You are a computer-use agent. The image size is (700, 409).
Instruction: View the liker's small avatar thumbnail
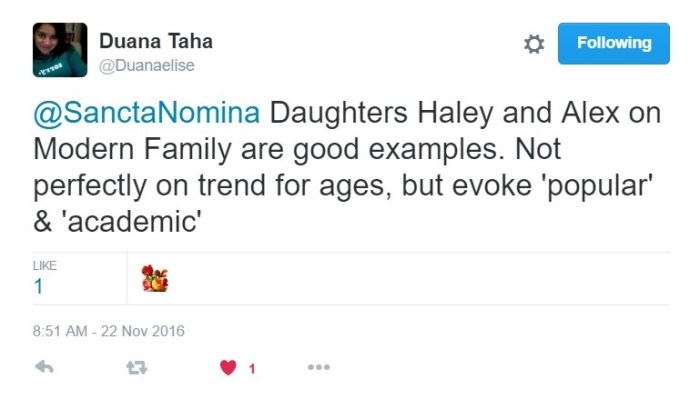tap(155, 278)
